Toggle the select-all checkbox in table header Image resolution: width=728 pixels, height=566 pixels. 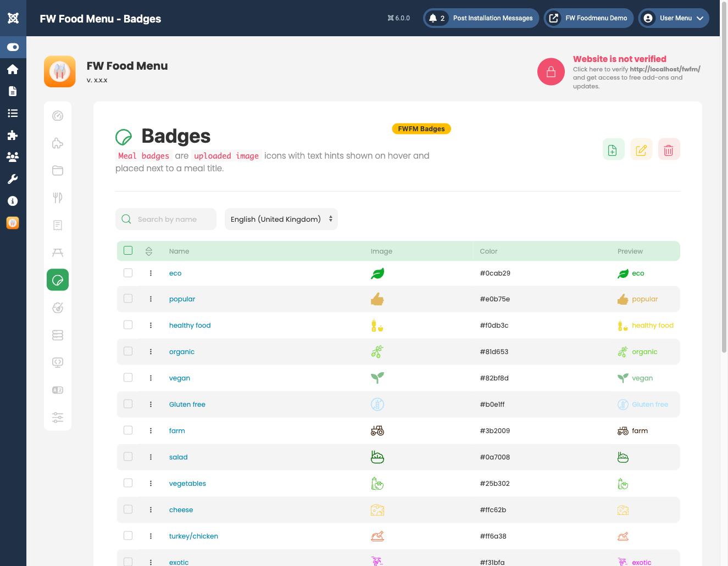coord(128,250)
